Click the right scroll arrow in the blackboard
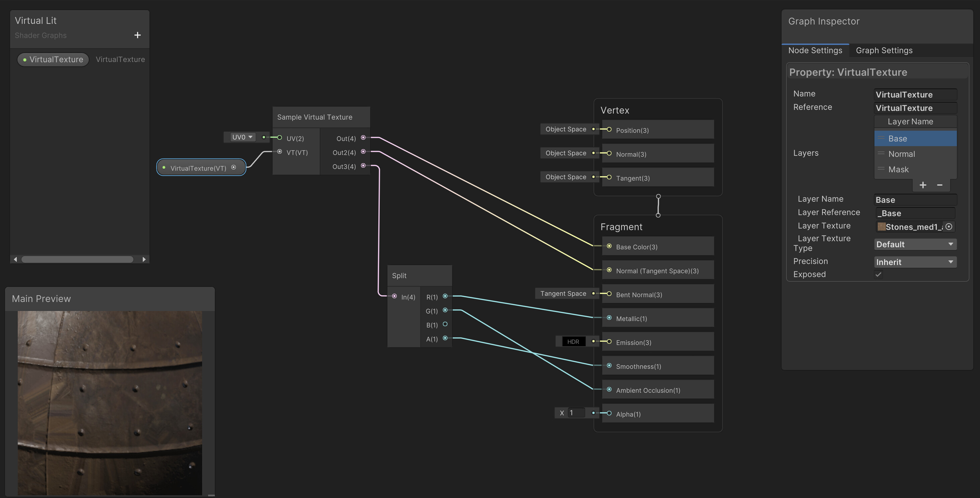 pos(144,259)
